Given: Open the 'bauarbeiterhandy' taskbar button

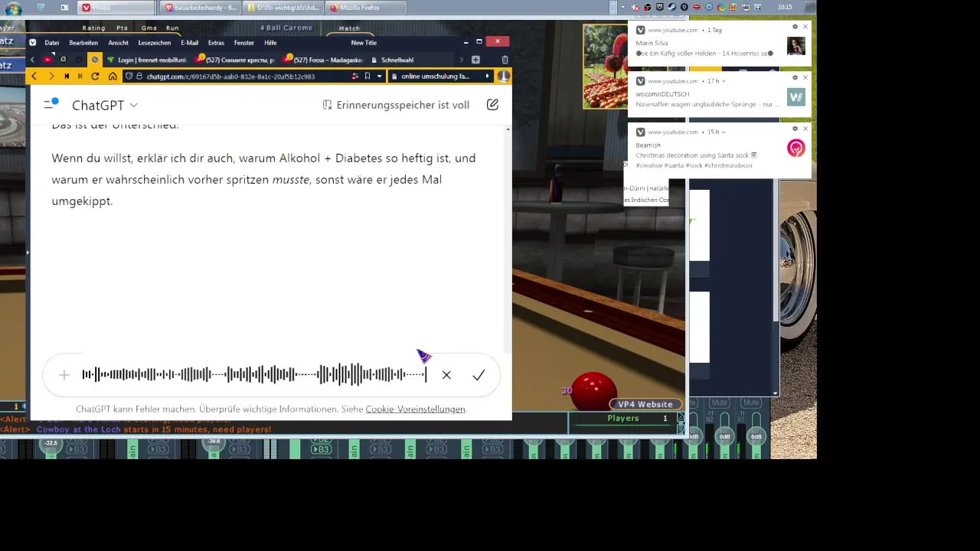Looking at the screenshot, I should (x=202, y=8).
